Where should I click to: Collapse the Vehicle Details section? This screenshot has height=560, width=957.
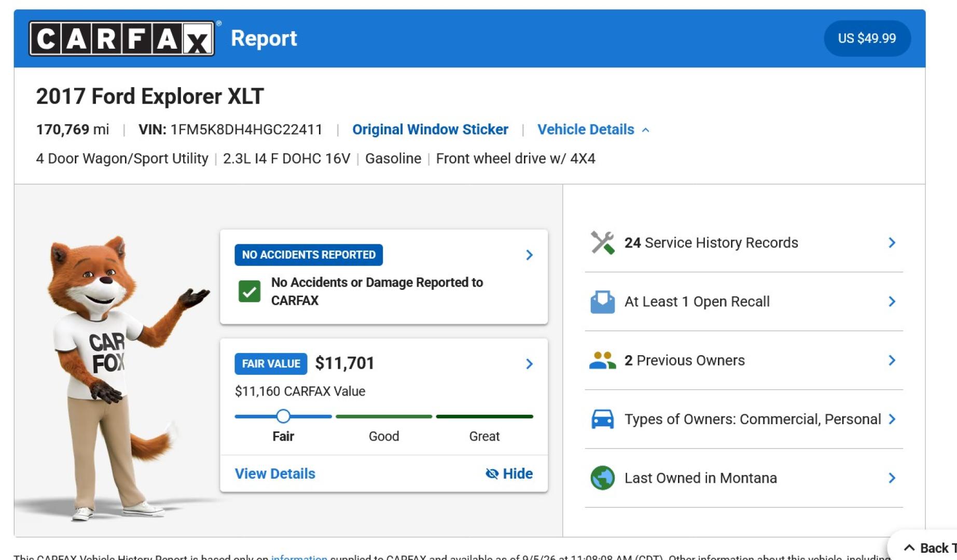pyautogui.click(x=593, y=130)
